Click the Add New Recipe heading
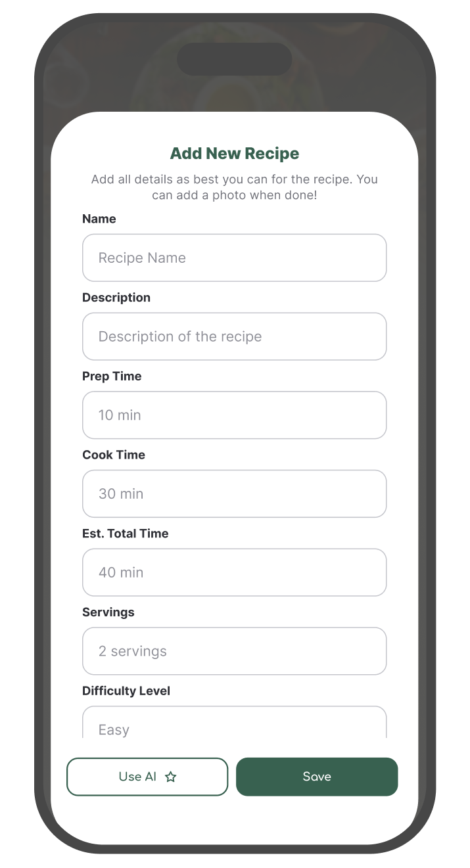Screen dimensions: 470x868 (235, 154)
